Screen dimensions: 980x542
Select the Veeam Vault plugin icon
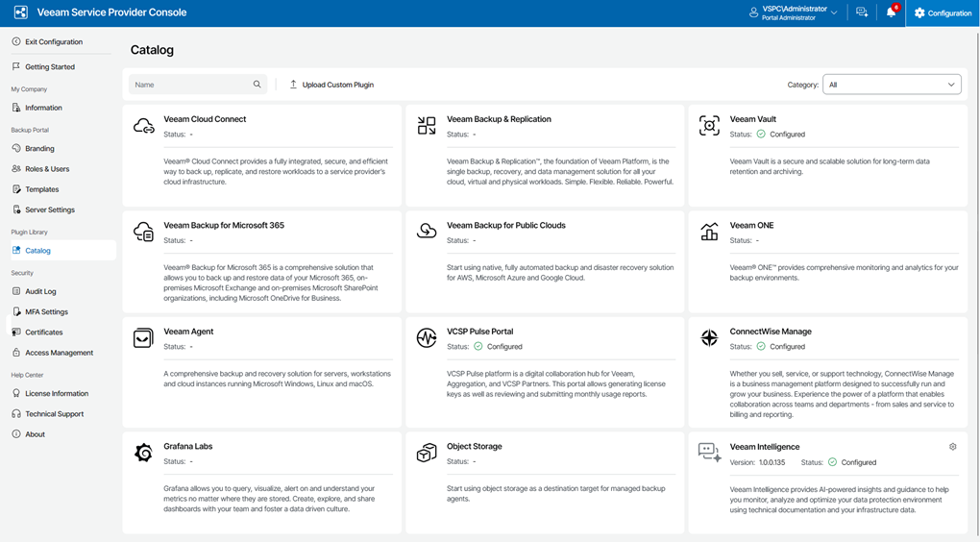click(x=709, y=126)
